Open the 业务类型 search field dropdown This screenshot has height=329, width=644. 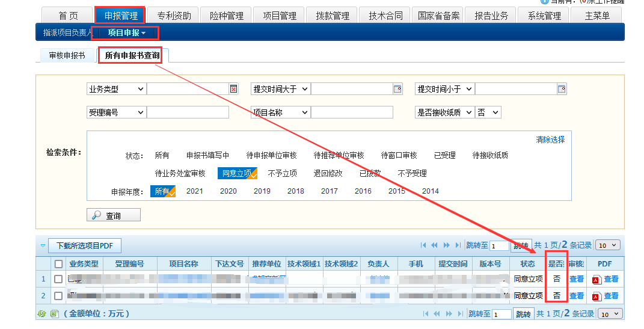click(x=116, y=89)
